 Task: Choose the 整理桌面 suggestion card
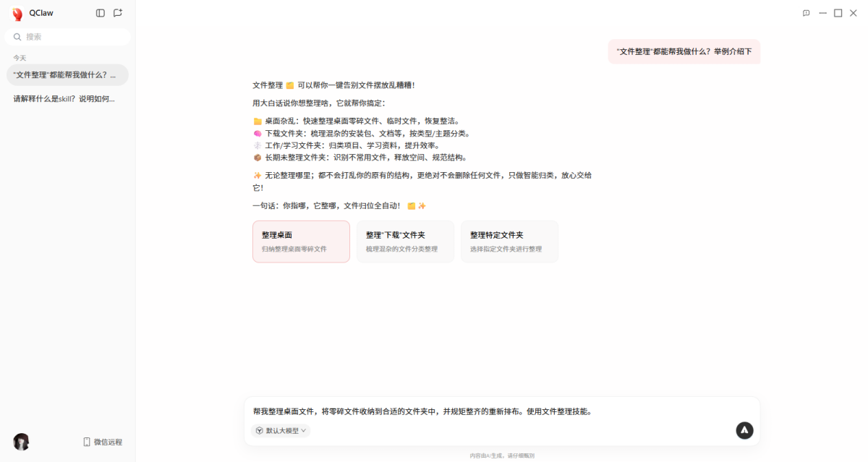[x=301, y=241]
